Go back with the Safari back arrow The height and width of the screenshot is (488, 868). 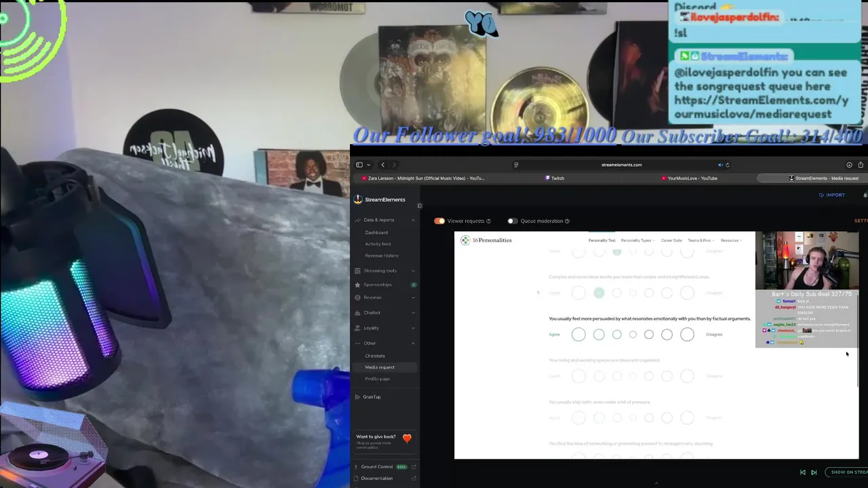point(382,165)
